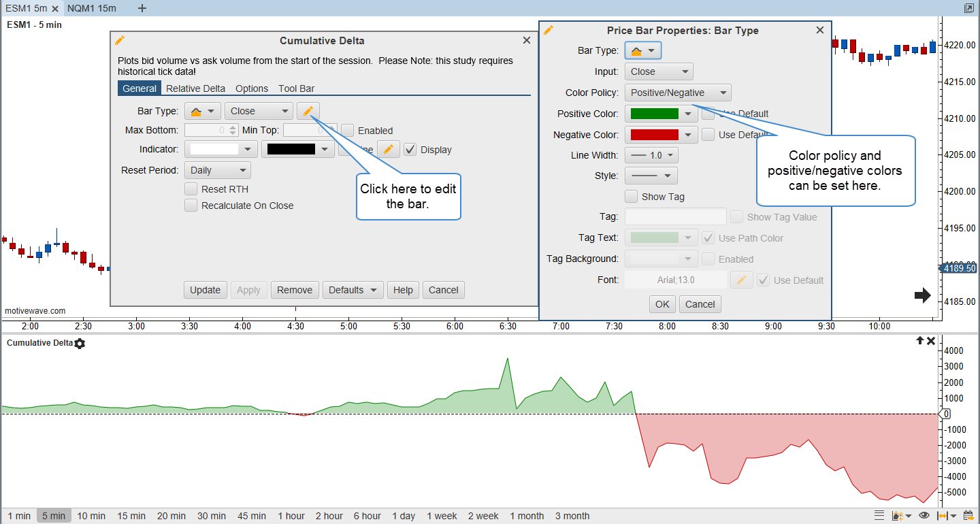Click the black right arrow on the chart
The width and height of the screenshot is (980, 524).
coord(922,295)
